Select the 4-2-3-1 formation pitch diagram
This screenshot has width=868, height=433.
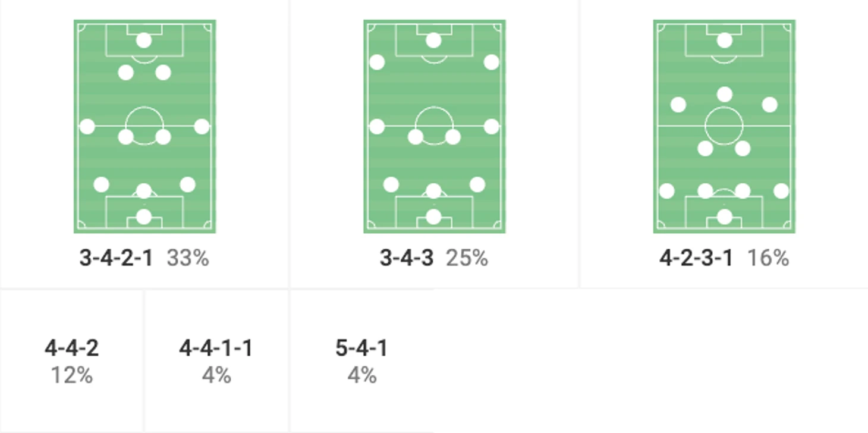tap(724, 127)
